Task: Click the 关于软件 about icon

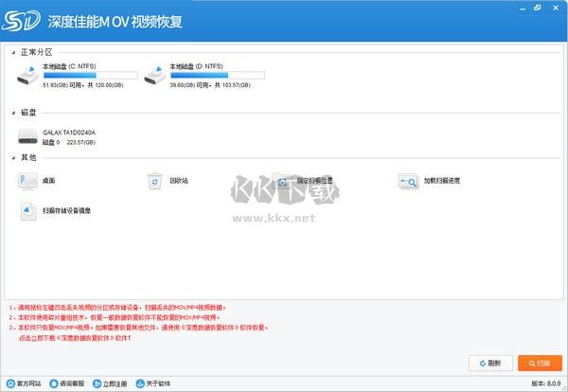Action: 140,383
